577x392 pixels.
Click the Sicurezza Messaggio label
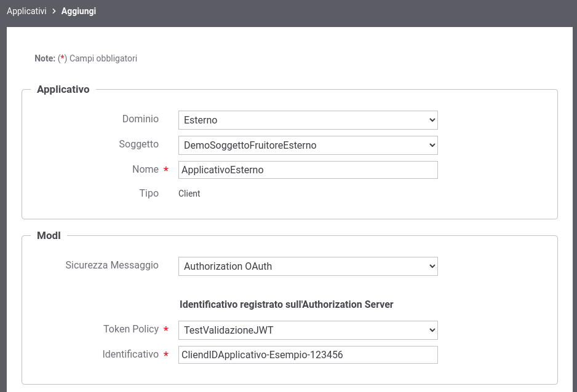click(112, 265)
